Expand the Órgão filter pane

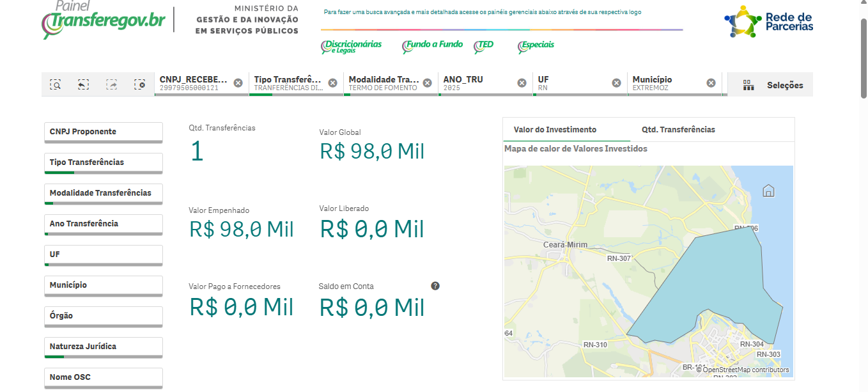(x=103, y=316)
